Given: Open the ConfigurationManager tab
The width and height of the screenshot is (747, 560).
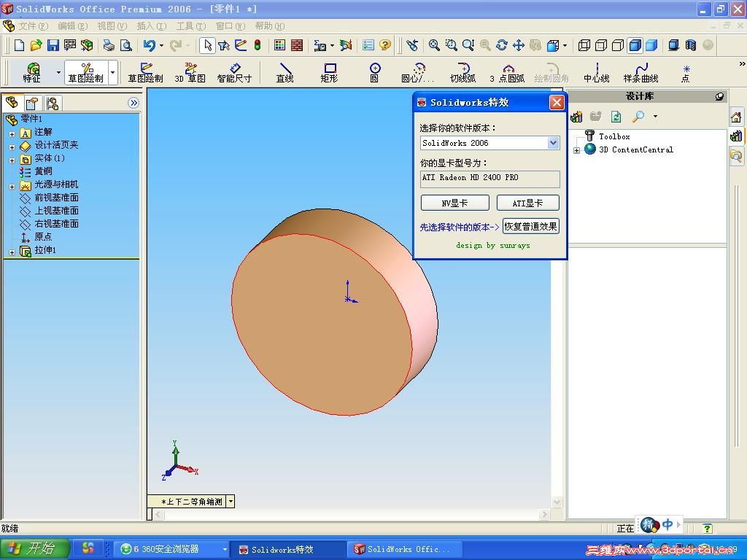Looking at the screenshot, I should click(53, 104).
